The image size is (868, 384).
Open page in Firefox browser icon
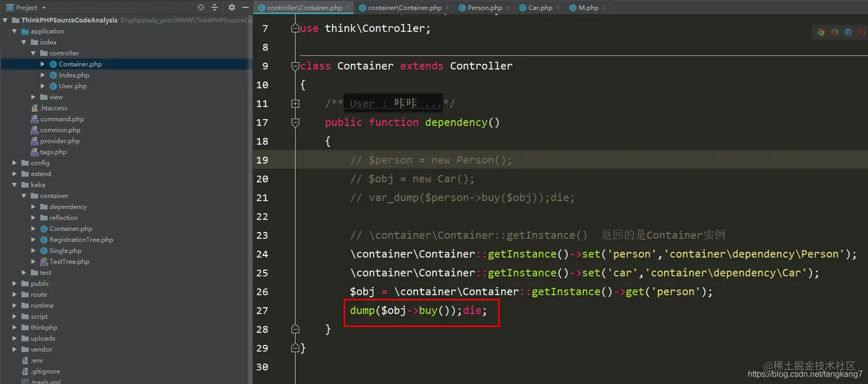835,33
